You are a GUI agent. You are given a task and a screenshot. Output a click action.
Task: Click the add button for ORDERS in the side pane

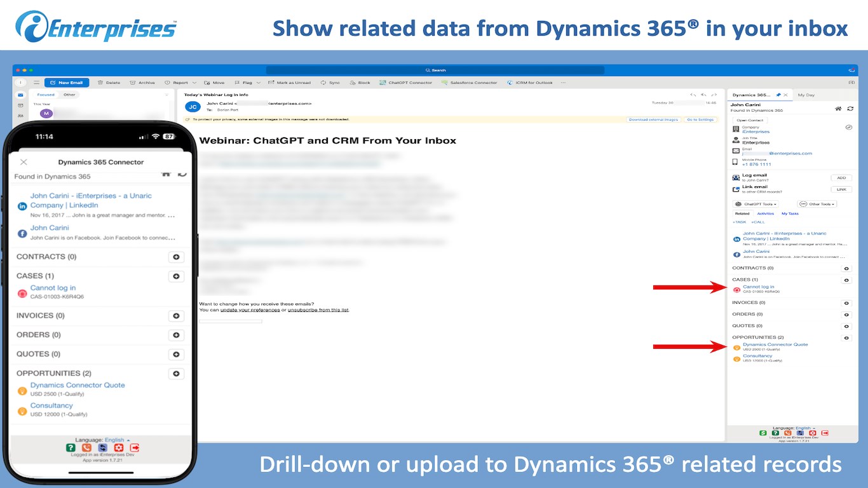tap(846, 315)
